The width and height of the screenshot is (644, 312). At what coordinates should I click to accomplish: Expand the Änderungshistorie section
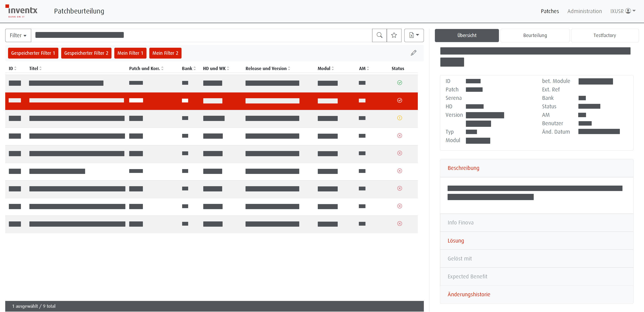(x=469, y=294)
